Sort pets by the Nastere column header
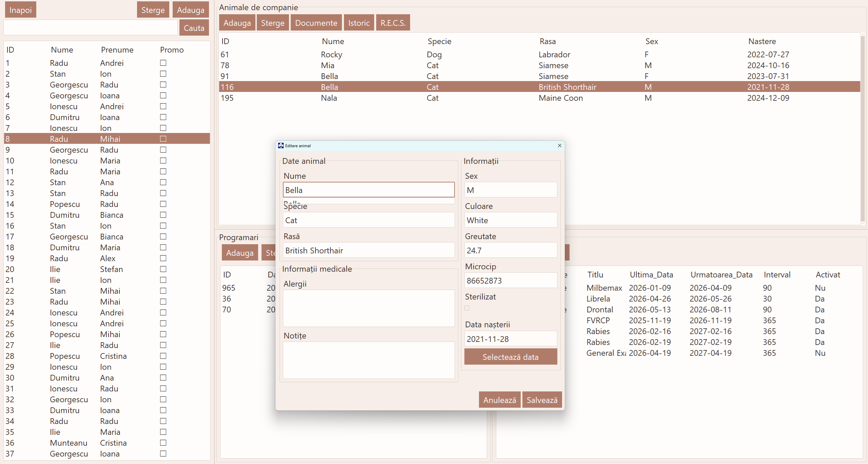This screenshot has width=868, height=464. (762, 41)
